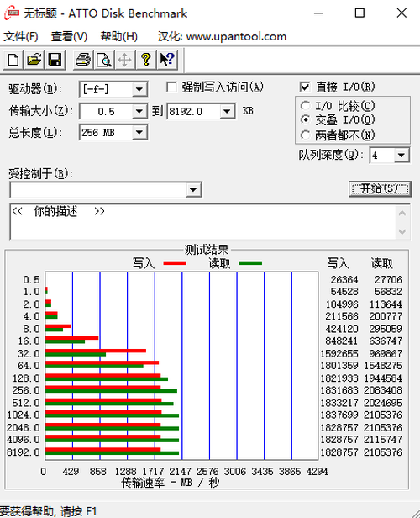Uncheck the 直接 I/O checkbox
This screenshot has width=420, height=518.
point(305,87)
